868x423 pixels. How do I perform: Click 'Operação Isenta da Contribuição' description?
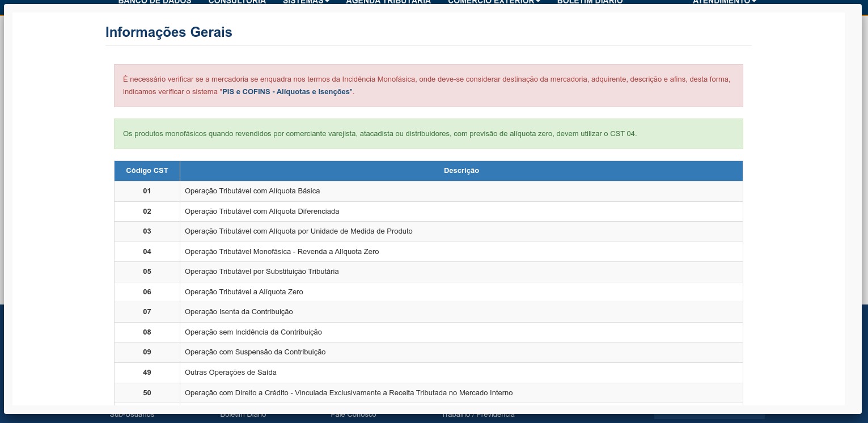[x=239, y=312]
